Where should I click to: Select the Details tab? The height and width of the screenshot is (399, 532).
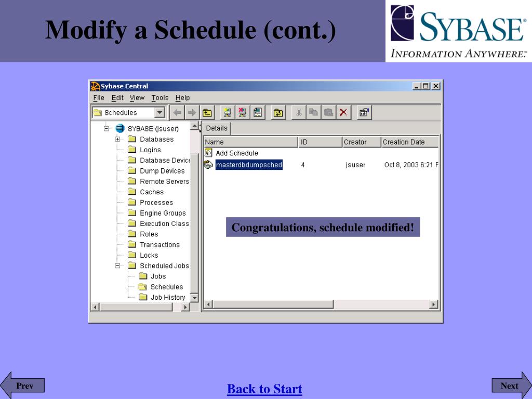point(217,128)
